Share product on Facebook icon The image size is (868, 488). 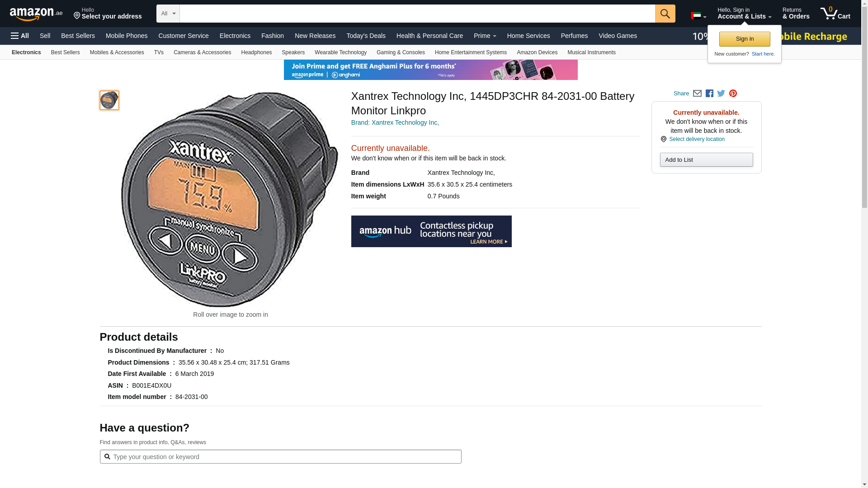(709, 94)
